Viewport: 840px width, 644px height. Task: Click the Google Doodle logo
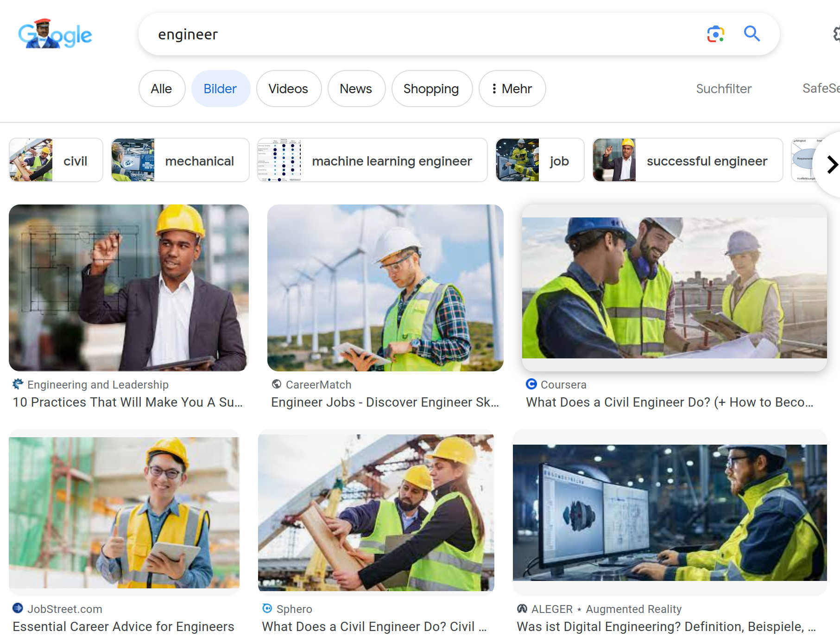[55, 34]
